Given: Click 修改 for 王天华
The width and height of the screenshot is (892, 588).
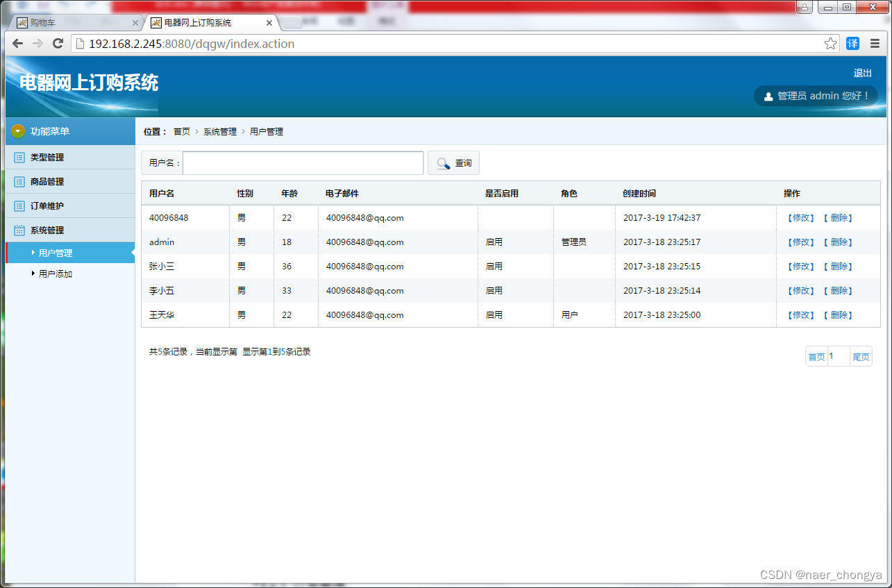Looking at the screenshot, I should pos(800,315).
